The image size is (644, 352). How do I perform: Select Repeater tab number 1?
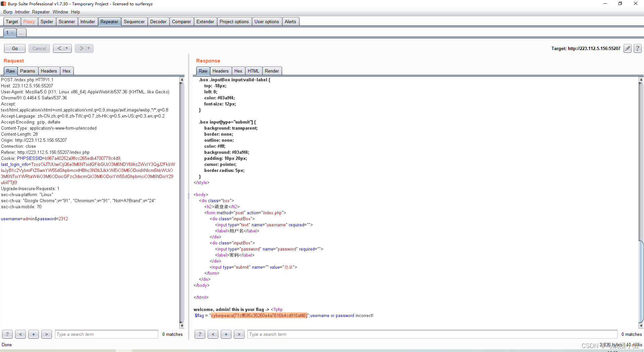(x=7, y=33)
